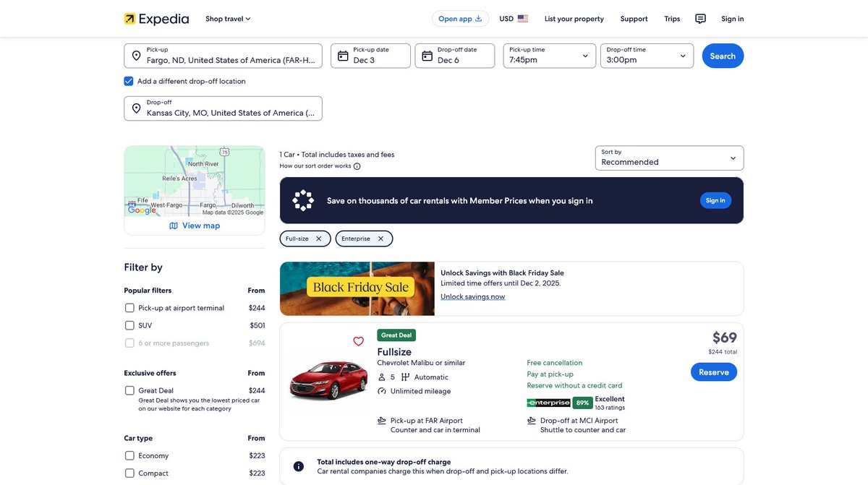Open the Trips menu

click(672, 18)
